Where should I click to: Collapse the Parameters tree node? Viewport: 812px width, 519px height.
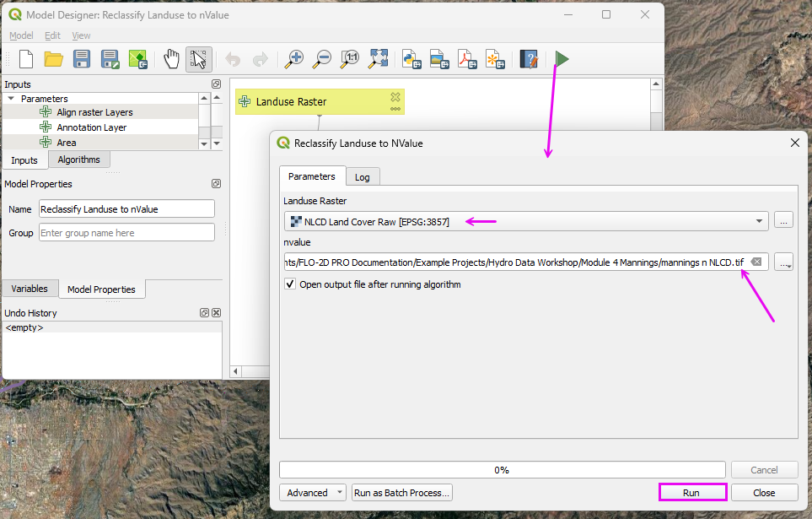(x=11, y=99)
